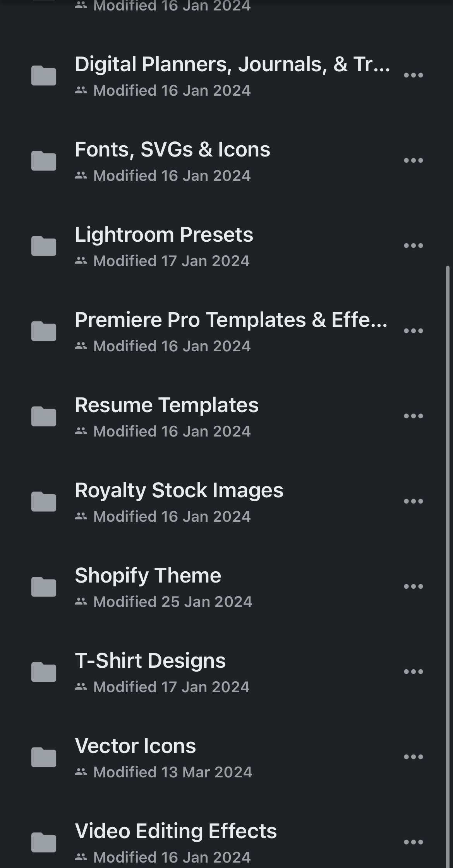Click the Lightroom Presets folder icon
The height and width of the screenshot is (868, 453).
44,246
